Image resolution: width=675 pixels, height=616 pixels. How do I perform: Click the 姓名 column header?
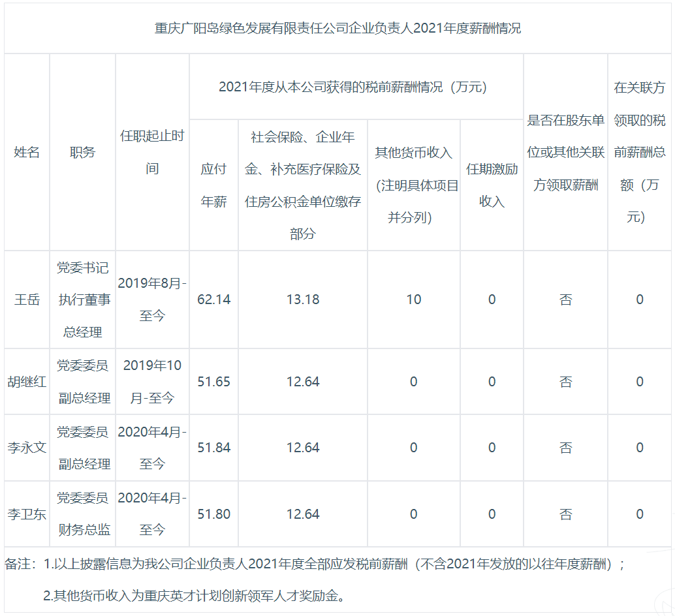pyautogui.click(x=27, y=152)
